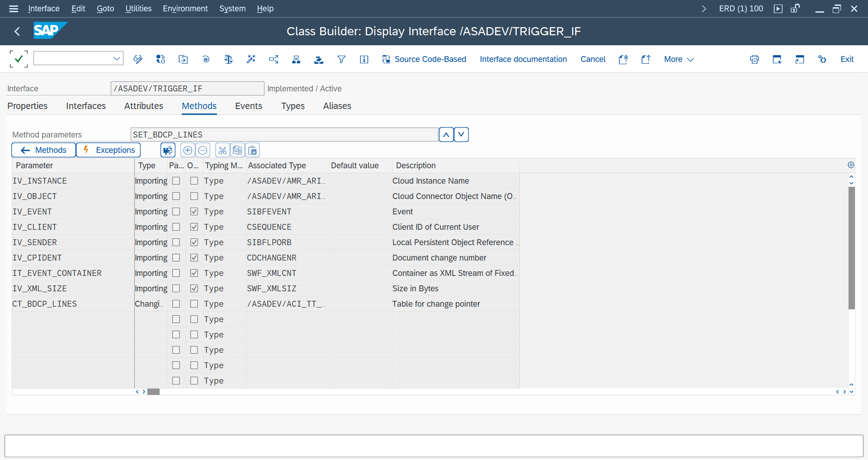This screenshot has height=460, width=868.
Task: Toggle Optional checkbox for IV_CLIENT
Action: (194, 227)
